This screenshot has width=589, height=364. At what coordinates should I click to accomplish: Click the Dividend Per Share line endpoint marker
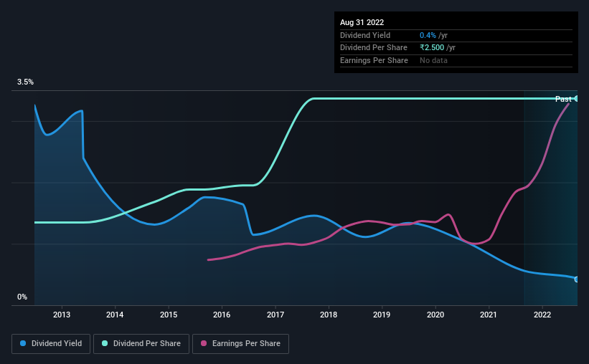[x=576, y=98]
